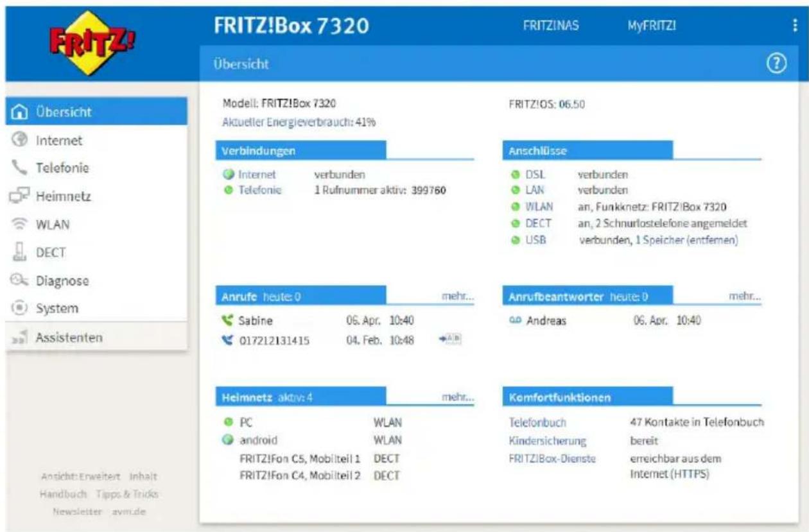Click the green status dot beside Telefonie link

(x=229, y=191)
